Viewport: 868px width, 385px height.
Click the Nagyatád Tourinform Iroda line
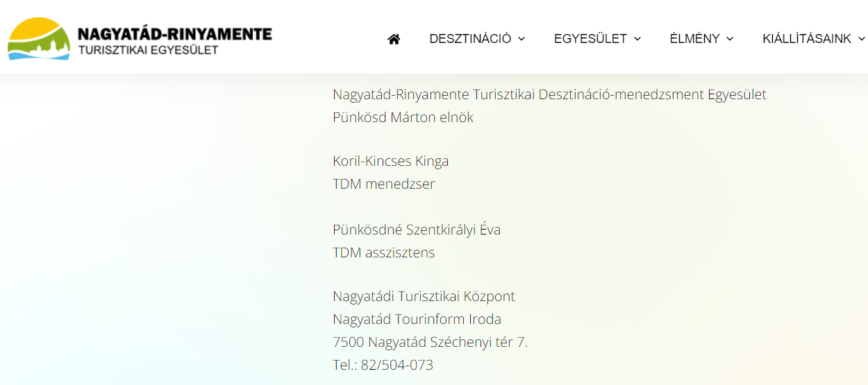417,319
